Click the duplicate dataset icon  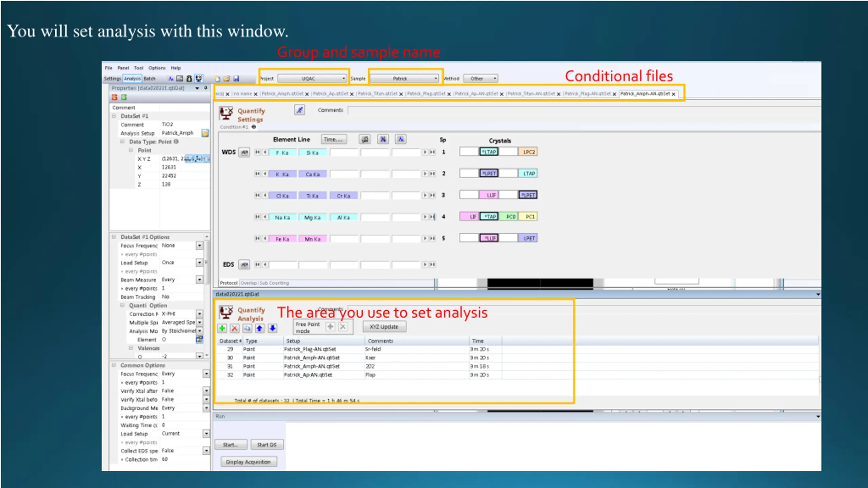(247, 328)
